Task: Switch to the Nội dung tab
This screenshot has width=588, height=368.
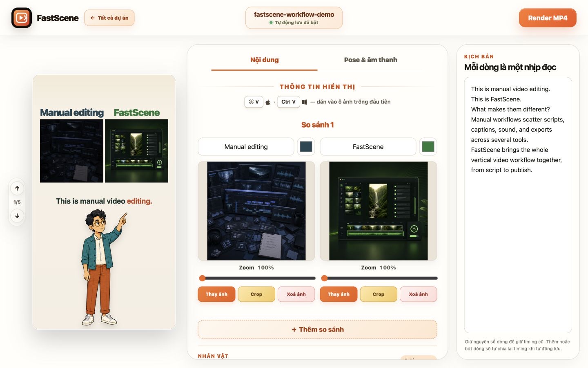Action: [264, 60]
